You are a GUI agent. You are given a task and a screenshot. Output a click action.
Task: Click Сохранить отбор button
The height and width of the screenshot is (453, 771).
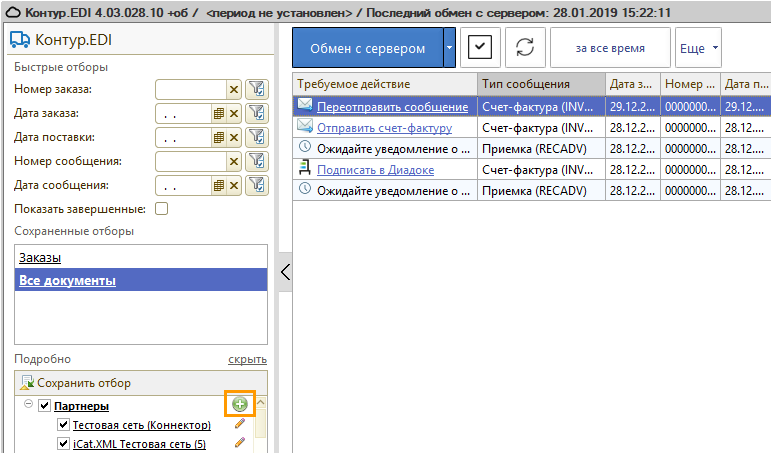[x=76, y=383]
